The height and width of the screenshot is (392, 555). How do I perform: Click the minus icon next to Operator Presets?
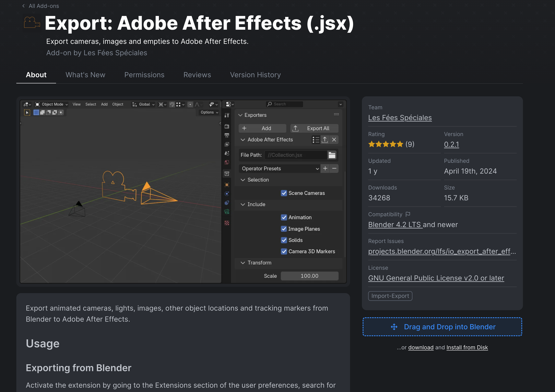coord(334,168)
